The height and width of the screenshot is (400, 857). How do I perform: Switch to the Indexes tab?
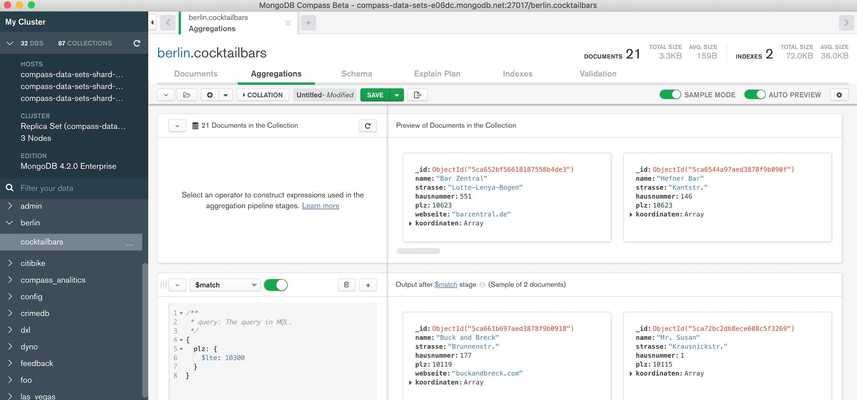tap(518, 74)
